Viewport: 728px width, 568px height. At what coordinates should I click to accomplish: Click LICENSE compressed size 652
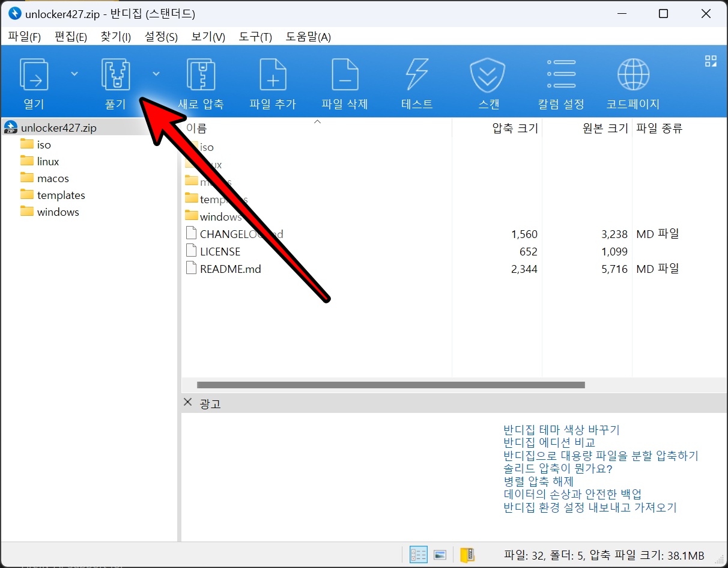pyautogui.click(x=528, y=252)
